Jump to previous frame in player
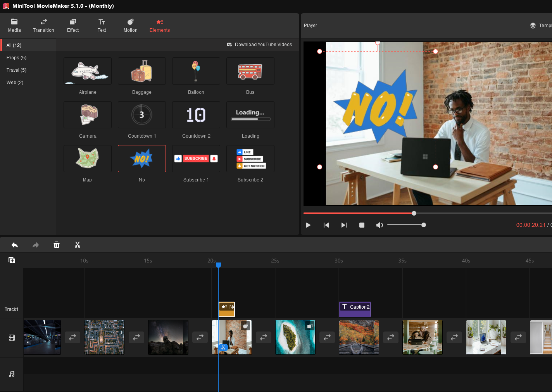 point(326,225)
